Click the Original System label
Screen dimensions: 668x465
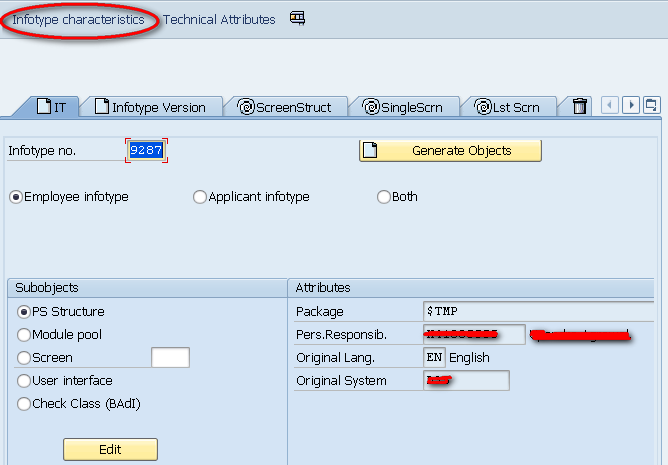(x=341, y=381)
